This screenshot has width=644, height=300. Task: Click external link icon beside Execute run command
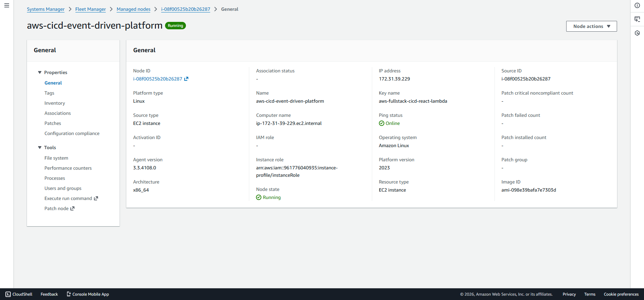tap(96, 198)
